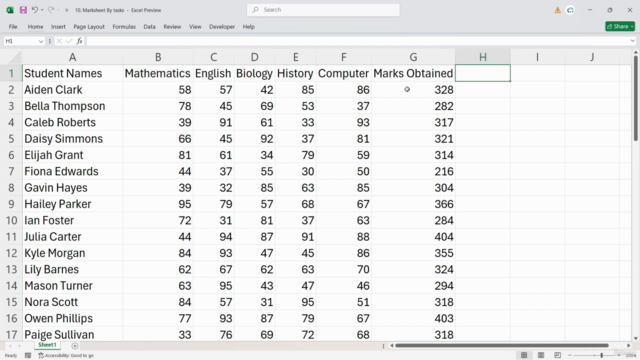This screenshot has width=640, height=360.
Task: Open the Name Box dropdown arrow
Action: pyautogui.click(x=41, y=41)
